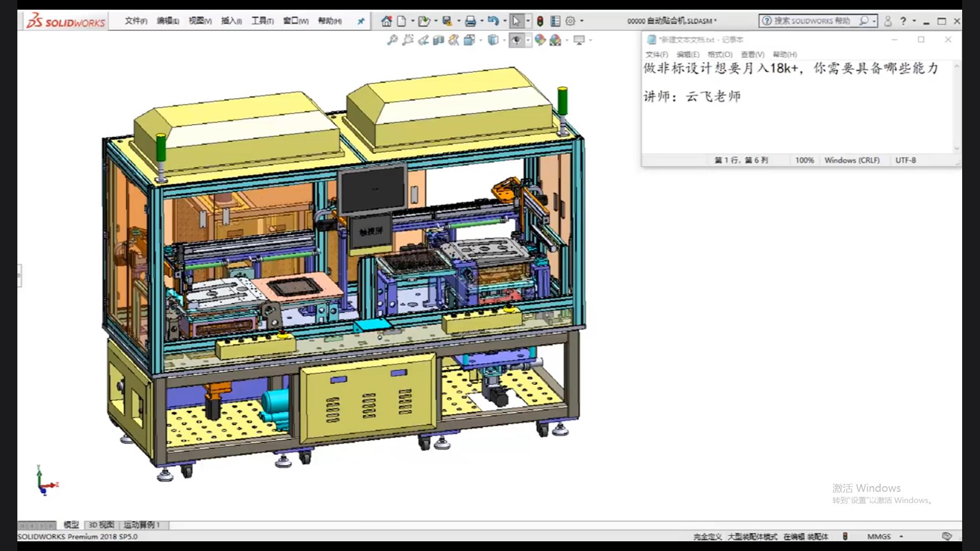Expand the Print dropdown arrow
This screenshot has height=551, width=980.
click(482, 21)
